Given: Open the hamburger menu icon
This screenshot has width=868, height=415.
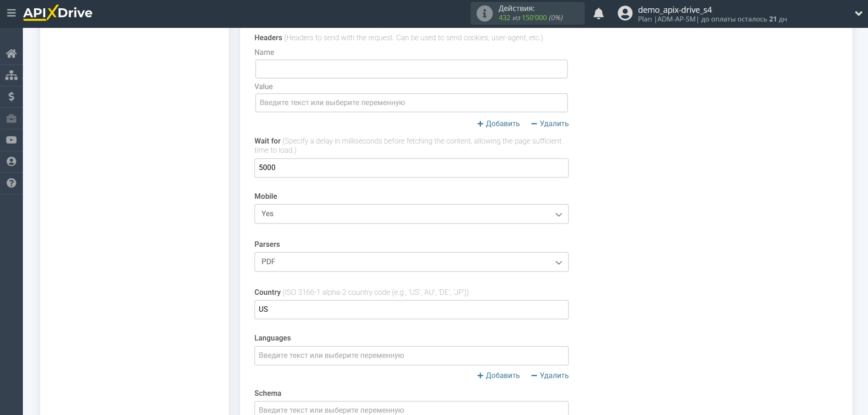Looking at the screenshot, I should [x=11, y=13].
